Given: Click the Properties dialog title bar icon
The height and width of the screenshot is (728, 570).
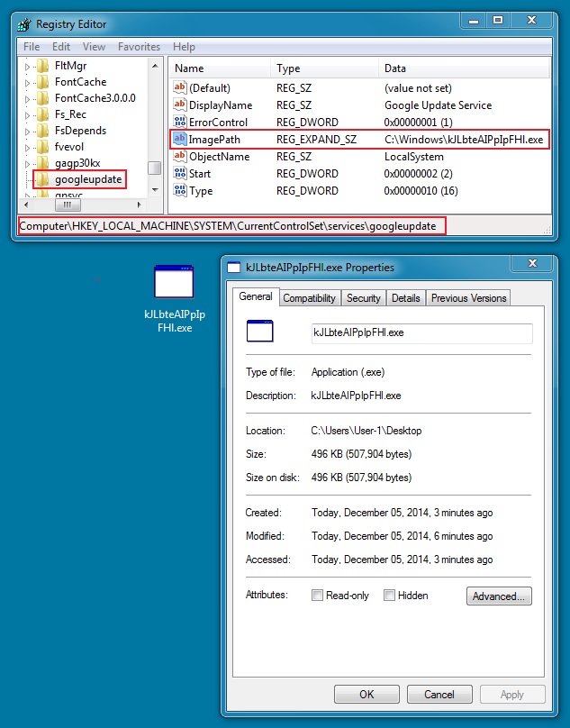Looking at the screenshot, I should click(233, 268).
